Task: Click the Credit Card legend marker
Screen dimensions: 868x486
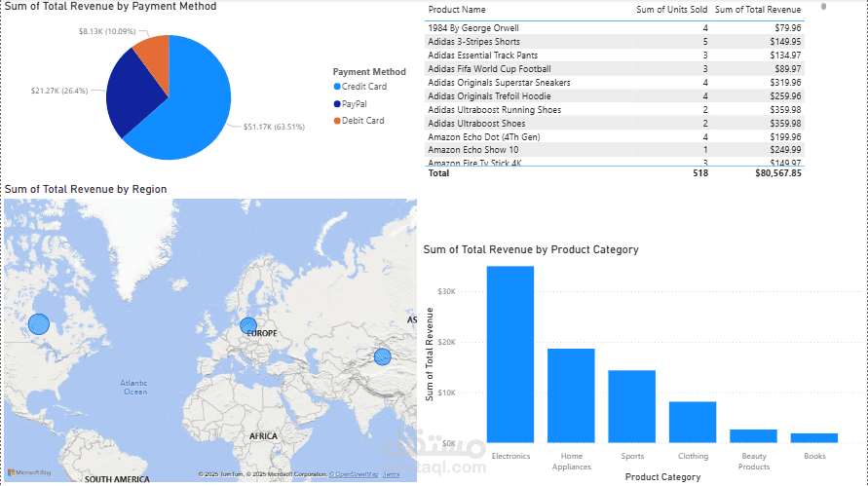Action: [337, 88]
